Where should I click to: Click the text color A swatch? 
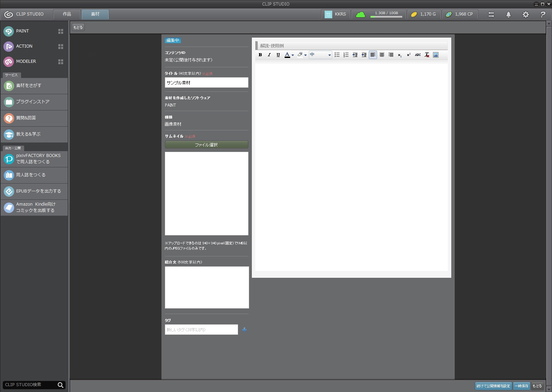pos(287,55)
